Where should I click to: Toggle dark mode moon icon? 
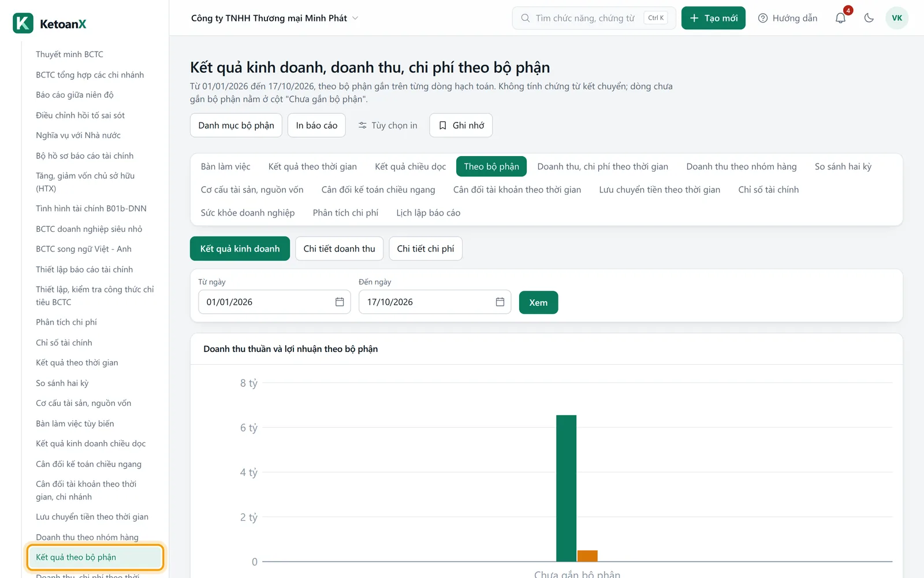point(869,18)
